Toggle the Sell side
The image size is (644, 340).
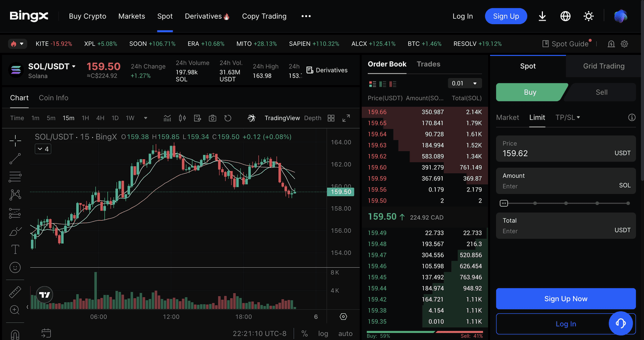601,92
